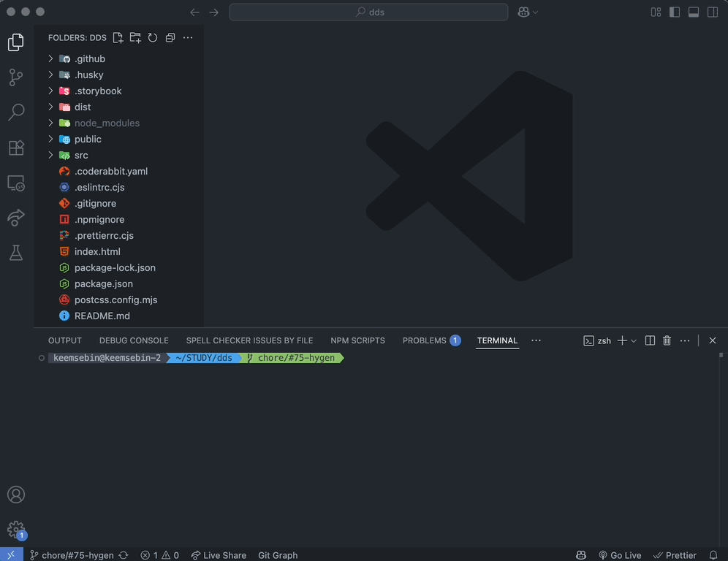Split the terminal pane
The width and height of the screenshot is (728, 561).
click(650, 340)
